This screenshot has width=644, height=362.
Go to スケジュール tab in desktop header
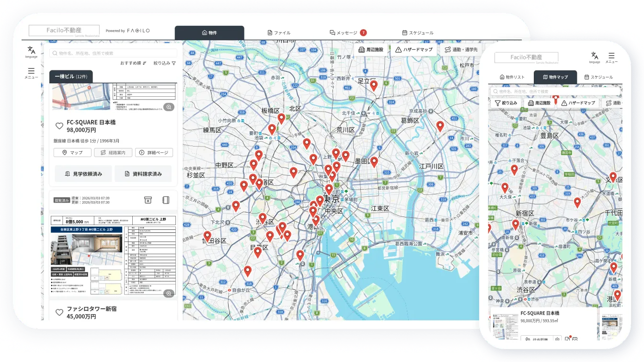pos(418,33)
